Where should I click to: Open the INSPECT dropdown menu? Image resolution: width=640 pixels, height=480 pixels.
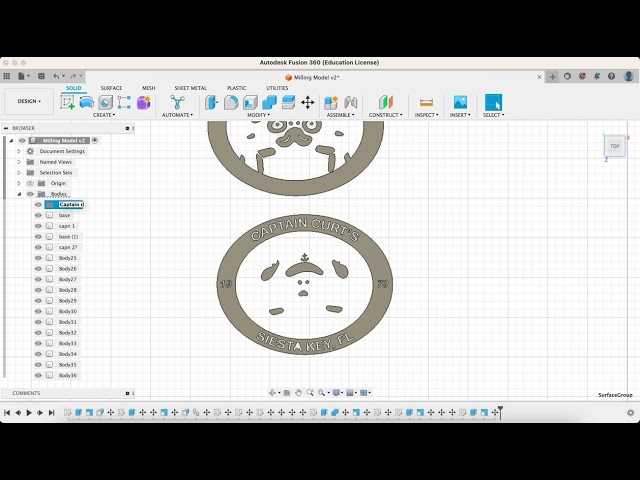(426, 115)
